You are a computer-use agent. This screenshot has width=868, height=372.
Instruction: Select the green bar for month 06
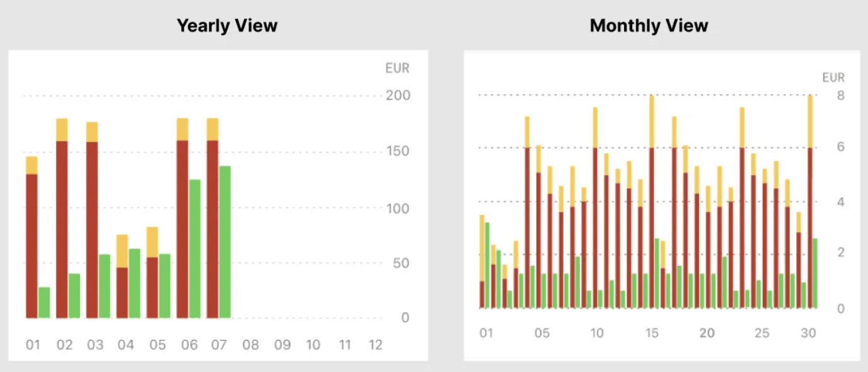195,249
